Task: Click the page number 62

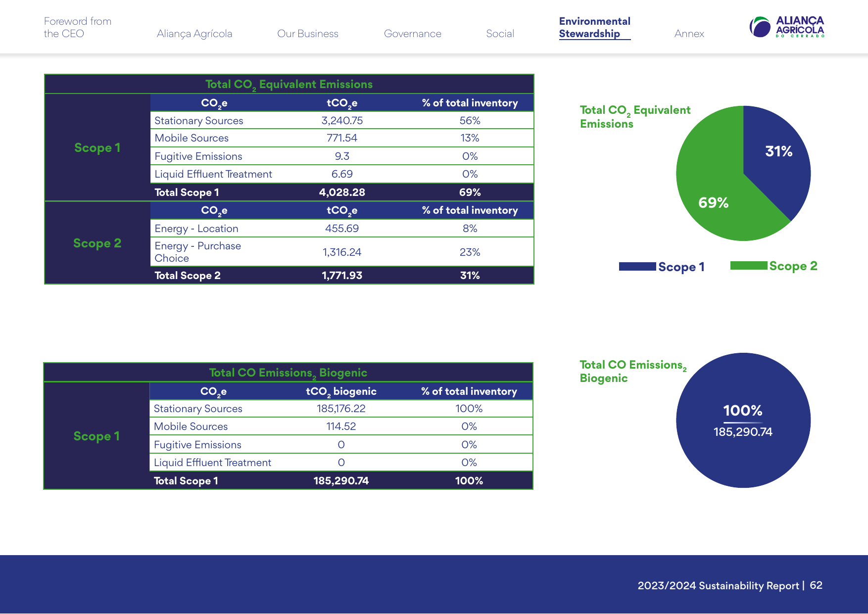Action: (x=816, y=585)
